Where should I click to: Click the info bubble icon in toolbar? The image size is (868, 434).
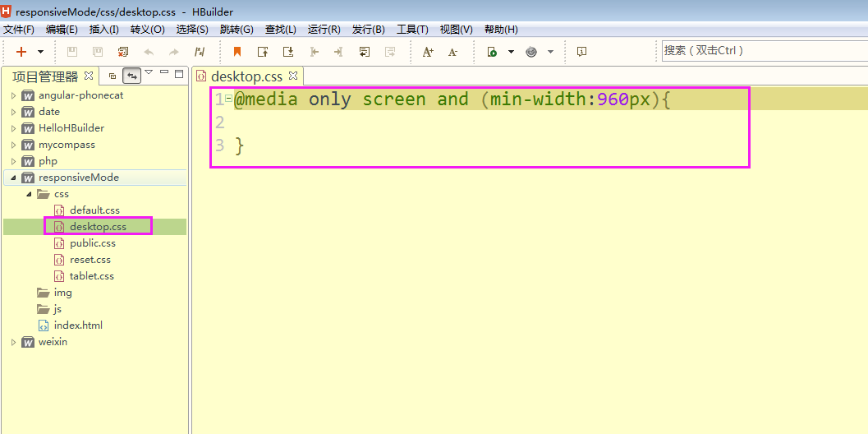tap(581, 52)
